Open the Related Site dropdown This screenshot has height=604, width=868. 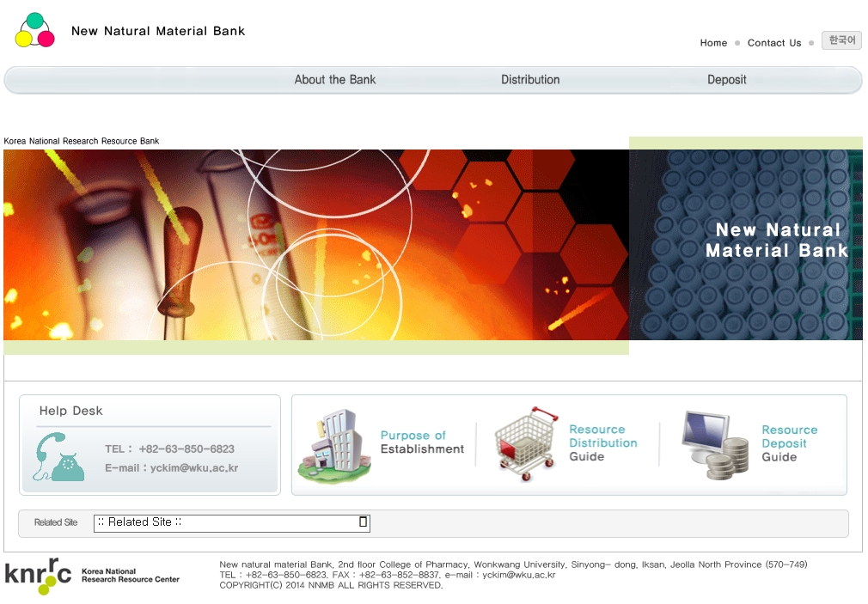pyautogui.click(x=232, y=522)
